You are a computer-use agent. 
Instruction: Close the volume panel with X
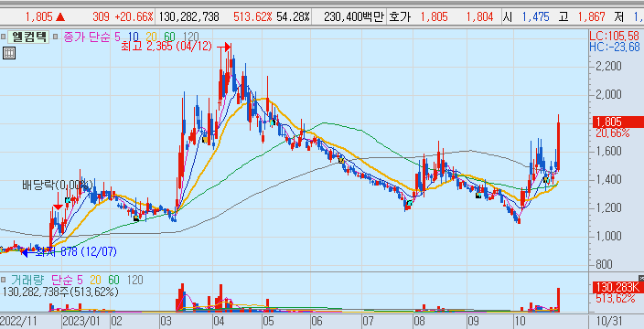(x=641, y=278)
